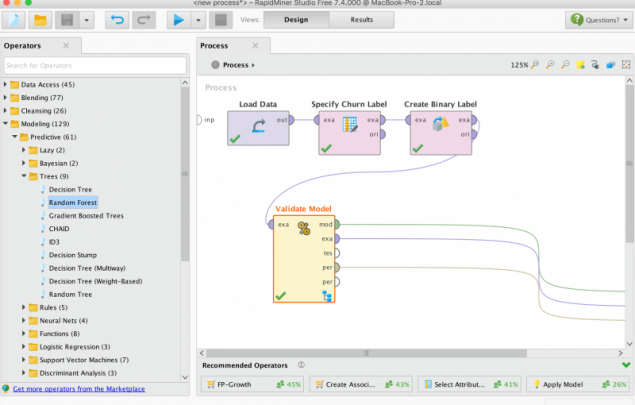Screen dimensions: 635x405
Task: Select Decision Tree operator
Action: tap(70, 189)
